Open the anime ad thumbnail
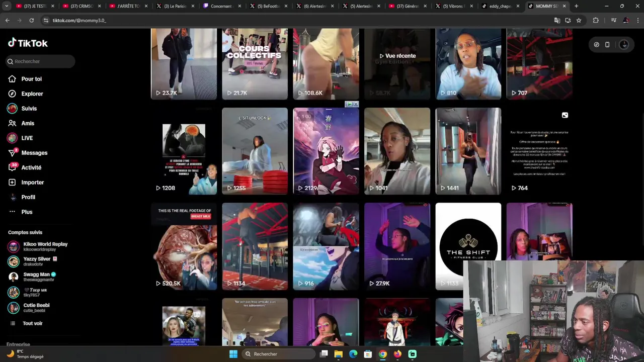This screenshot has width=644, height=362. [x=326, y=151]
